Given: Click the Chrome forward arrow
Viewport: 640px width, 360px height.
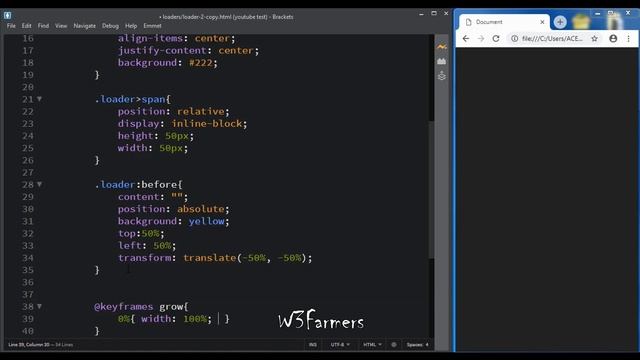Looking at the screenshot, I should [x=481, y=38].
